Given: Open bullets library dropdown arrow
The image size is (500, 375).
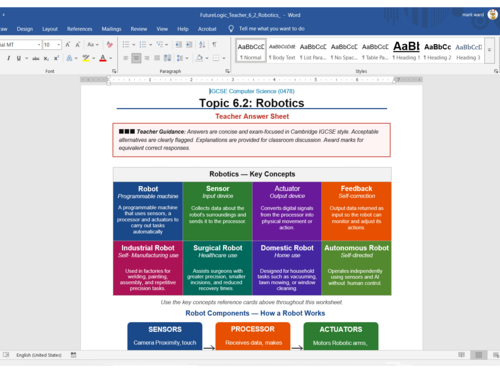Looking at the screenshot, I should pyautogui.click(x=134, y=45).
